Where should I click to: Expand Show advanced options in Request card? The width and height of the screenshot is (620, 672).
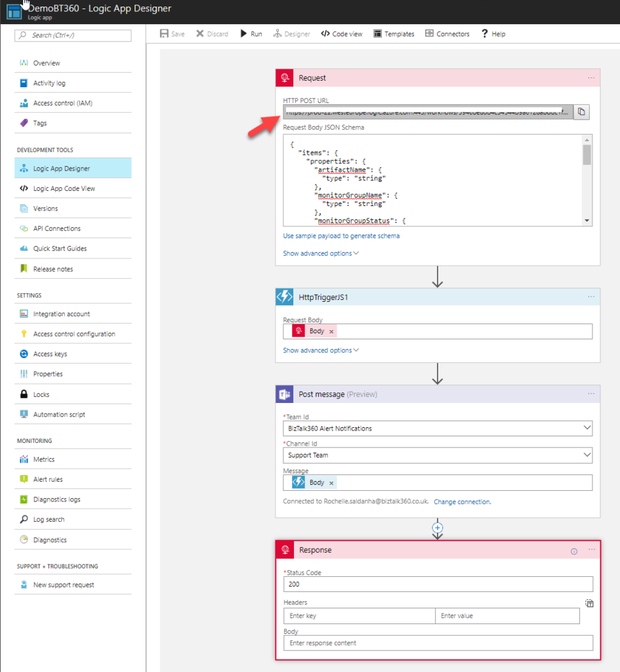320,253
